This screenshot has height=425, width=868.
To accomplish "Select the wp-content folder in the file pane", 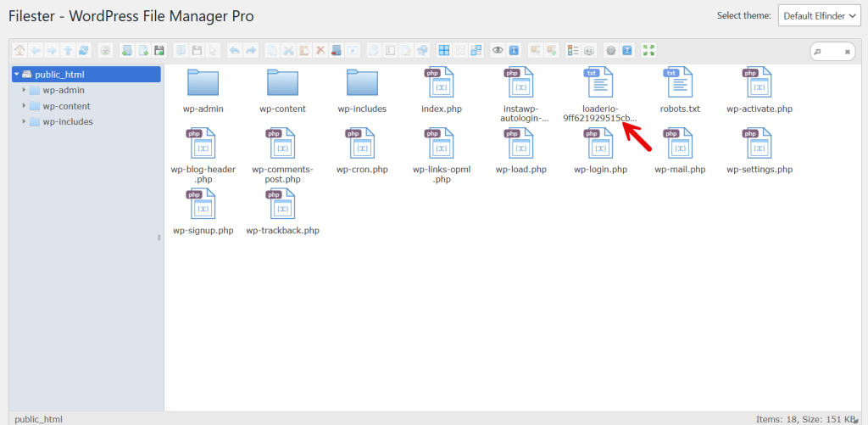I will pos(283,91).
